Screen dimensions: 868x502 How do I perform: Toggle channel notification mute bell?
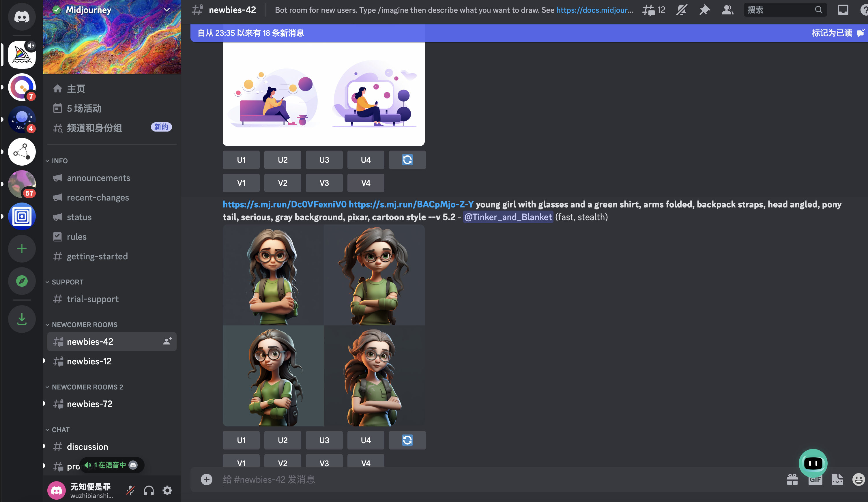pos(681,10)
